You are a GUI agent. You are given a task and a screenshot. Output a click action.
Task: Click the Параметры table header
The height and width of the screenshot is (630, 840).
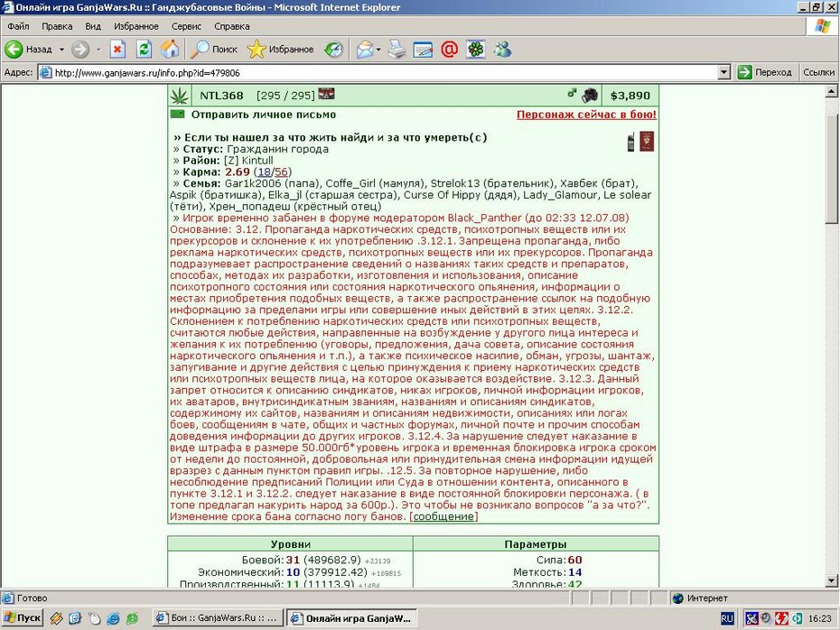click(536, 544)
